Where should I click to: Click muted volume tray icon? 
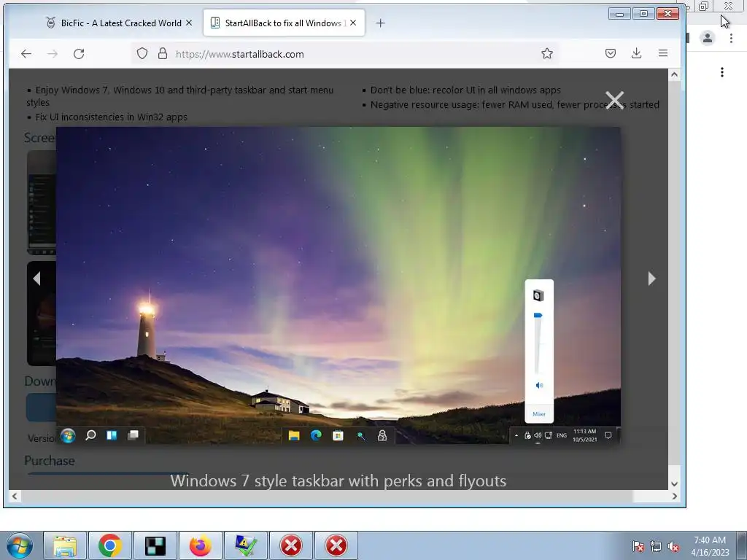673,546
